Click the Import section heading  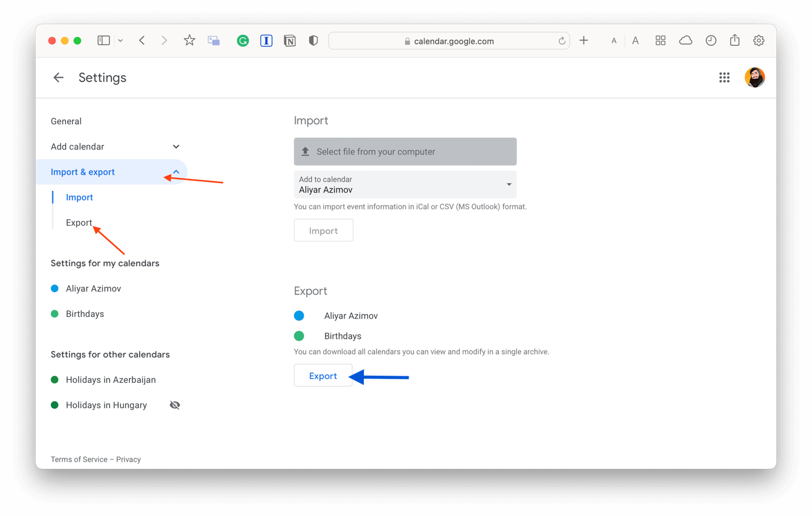(311, 121)
